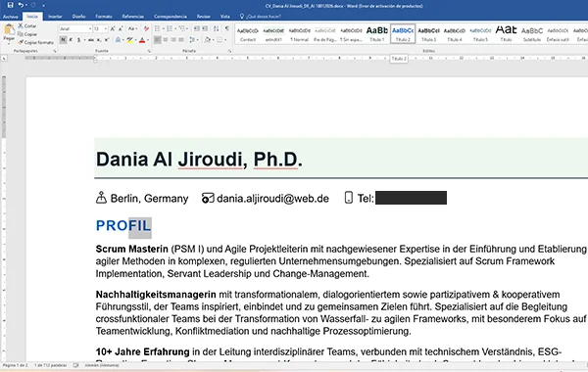Image resolution: width=588 pixels, height=372 pixels.
Task: Justify text alignment
Action: click(181, 40)
